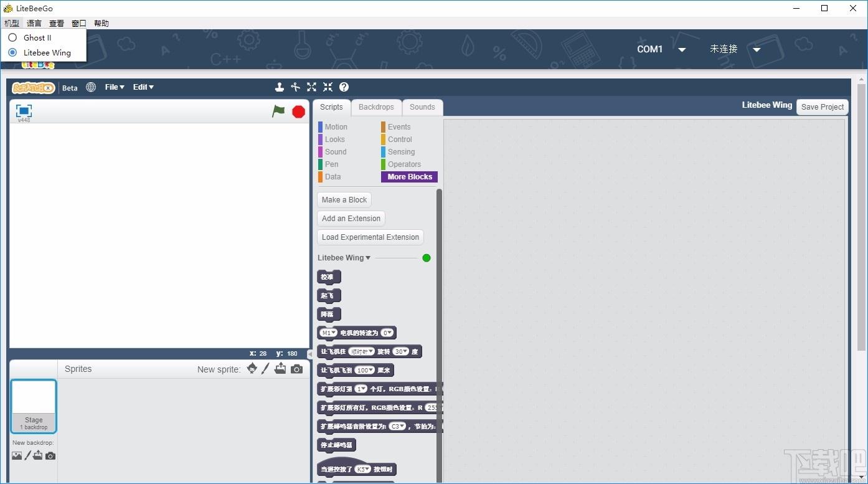Click the ScratchX logo
The image size is (868, 484).
34,88
